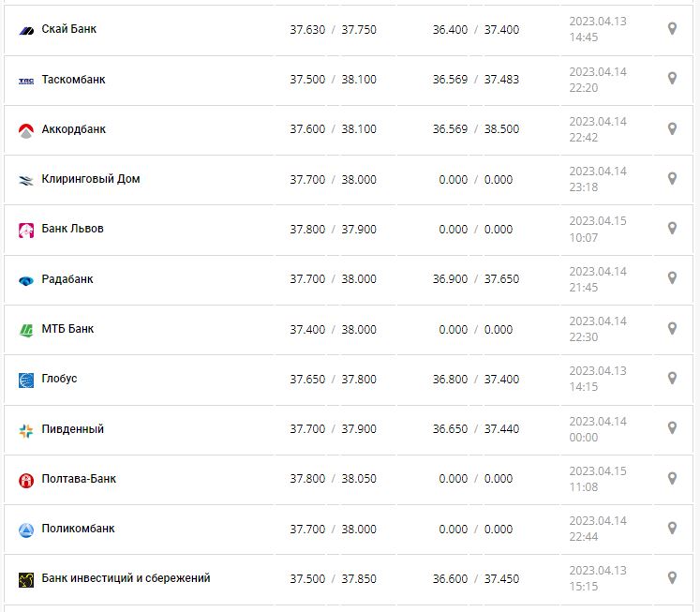Click the МТБ Банк green logo icon
This screenshot has height=612, width=700.
click(26, 330)
